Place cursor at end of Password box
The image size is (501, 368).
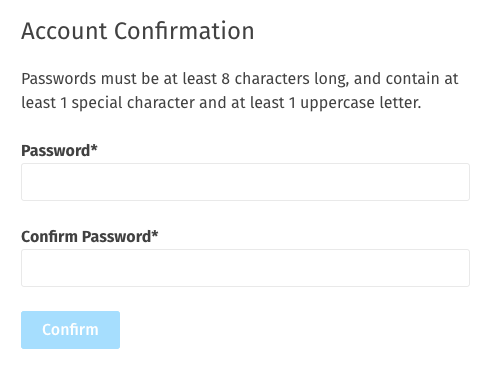pos(465,182)
